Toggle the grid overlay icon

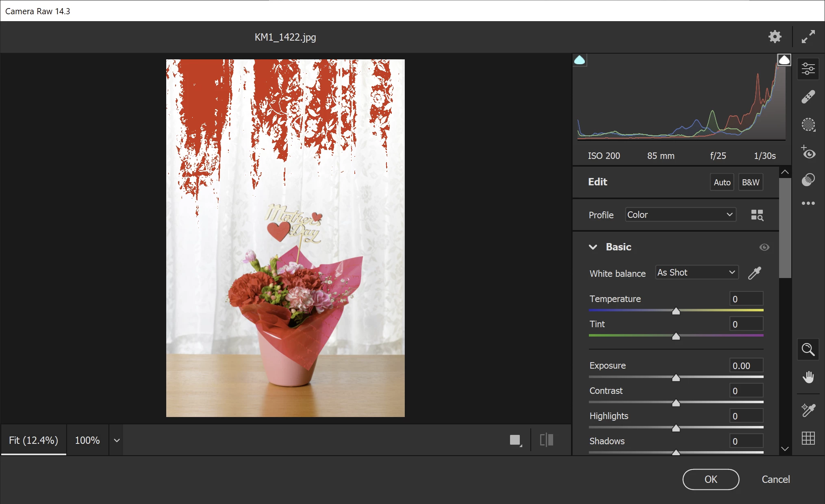tap(808, 438)
